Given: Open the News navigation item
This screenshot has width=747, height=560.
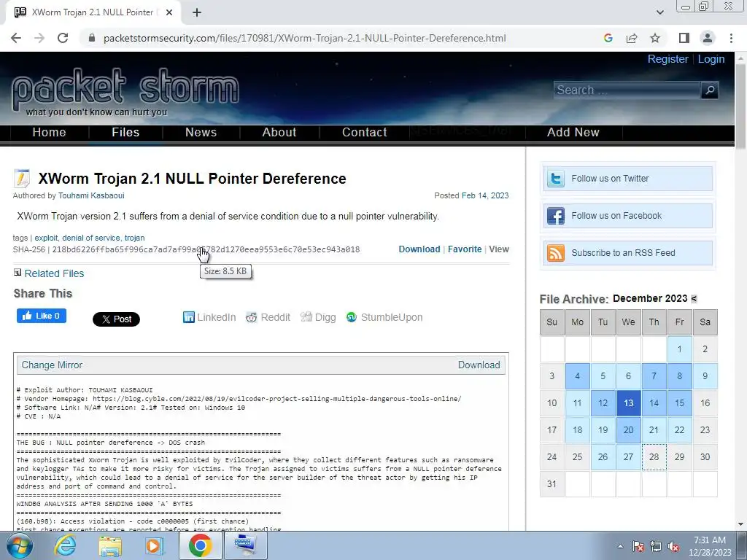Looking at the screenshot, I should (201, 133).
